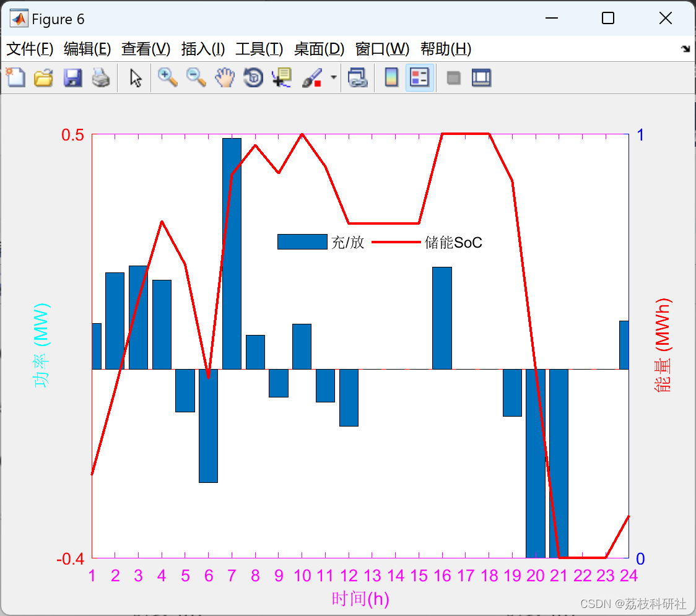Open the 文件(F) menu
The width and height of the screenshot is (696, 616).
click(30, 49)
